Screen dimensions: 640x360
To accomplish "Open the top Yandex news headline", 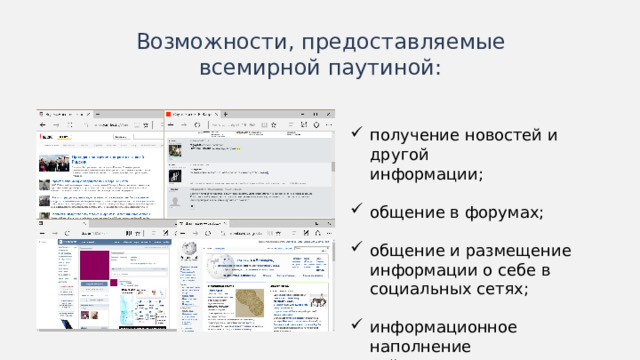I will click(x=108, y=159).
